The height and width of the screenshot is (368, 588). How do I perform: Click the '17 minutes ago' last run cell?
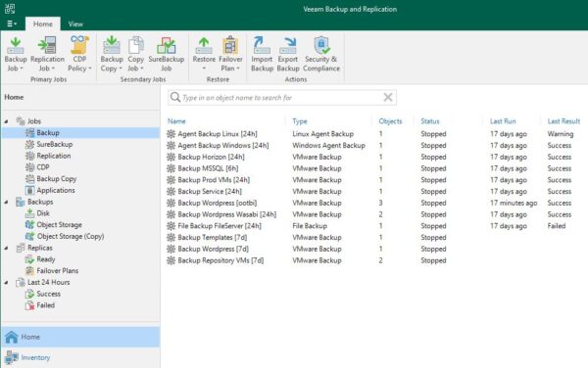[514, 203]
